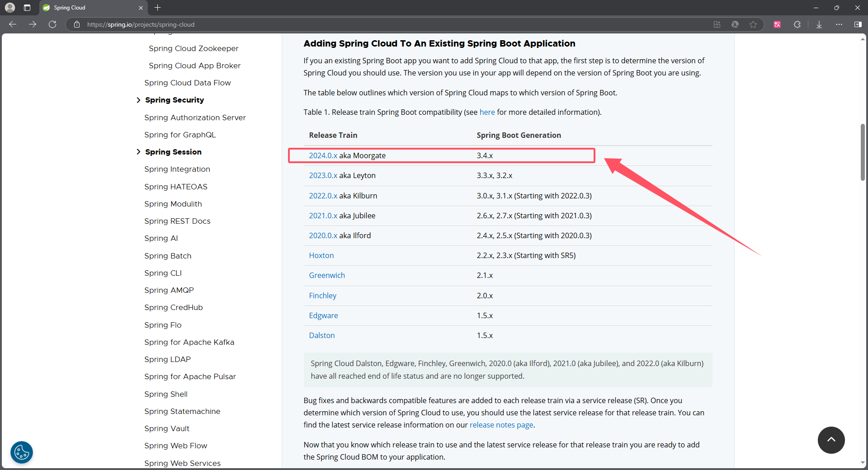
Task: Open Spring Modulith link
Action: point(173,204)
